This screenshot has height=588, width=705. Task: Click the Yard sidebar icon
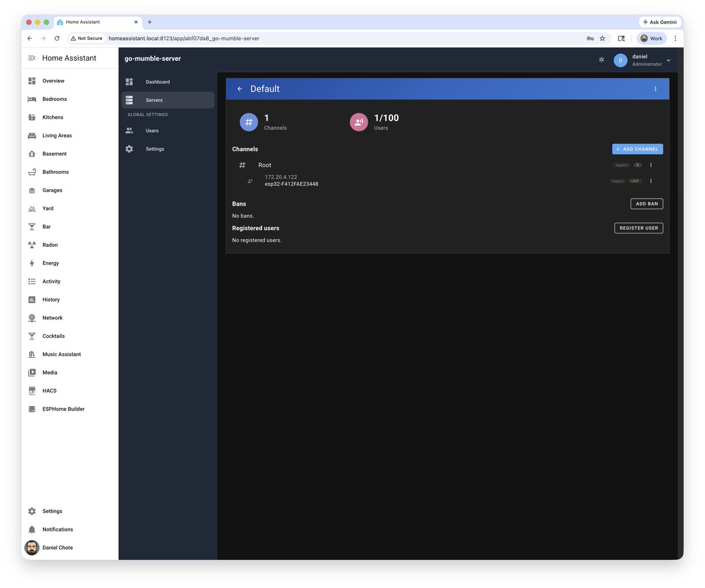(x=32, y=209)
